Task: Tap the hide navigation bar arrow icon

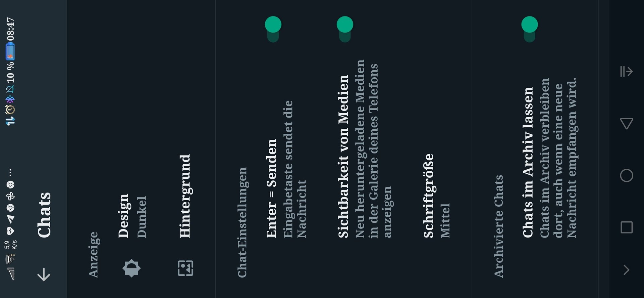Action: pos(627,72)
